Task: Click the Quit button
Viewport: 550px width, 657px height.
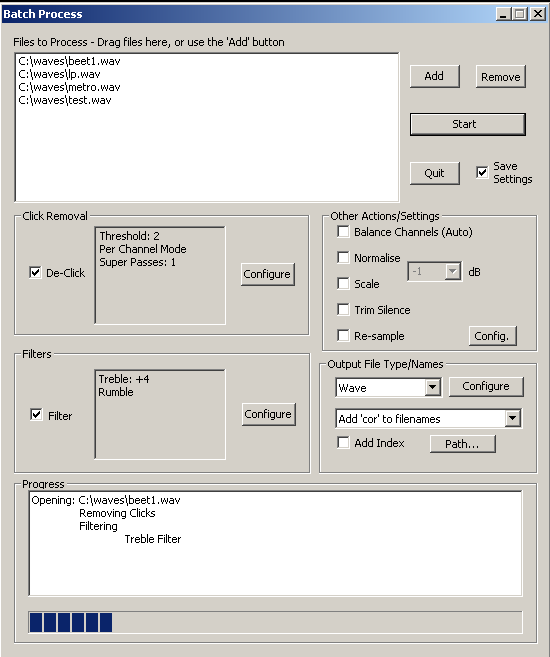Action: pyautogui.click(x=434, y=173)
